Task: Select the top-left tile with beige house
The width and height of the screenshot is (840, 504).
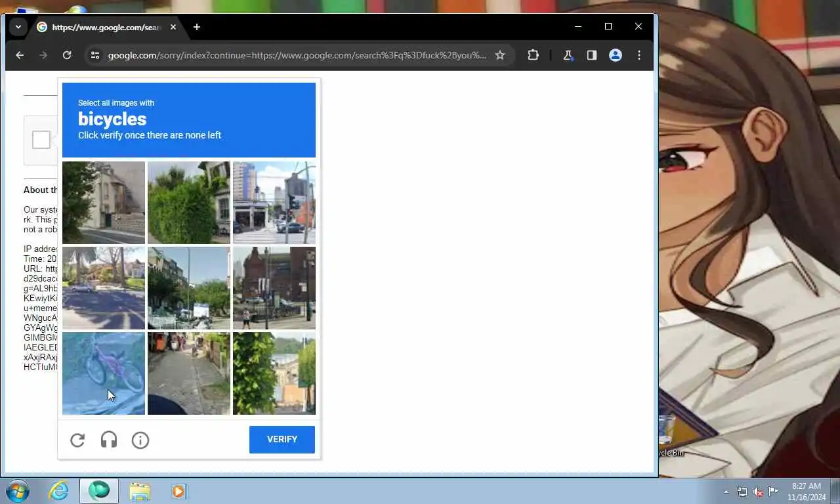Action: [104, 203]
